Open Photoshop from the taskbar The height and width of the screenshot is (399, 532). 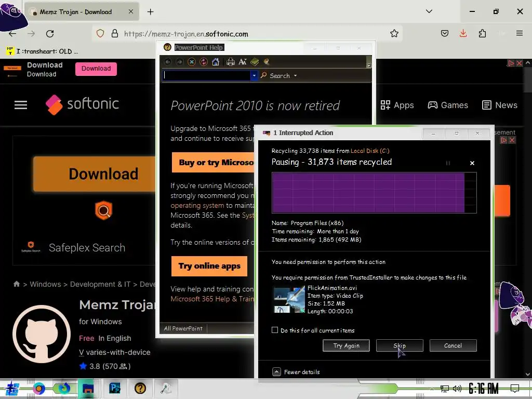[115, 388]
